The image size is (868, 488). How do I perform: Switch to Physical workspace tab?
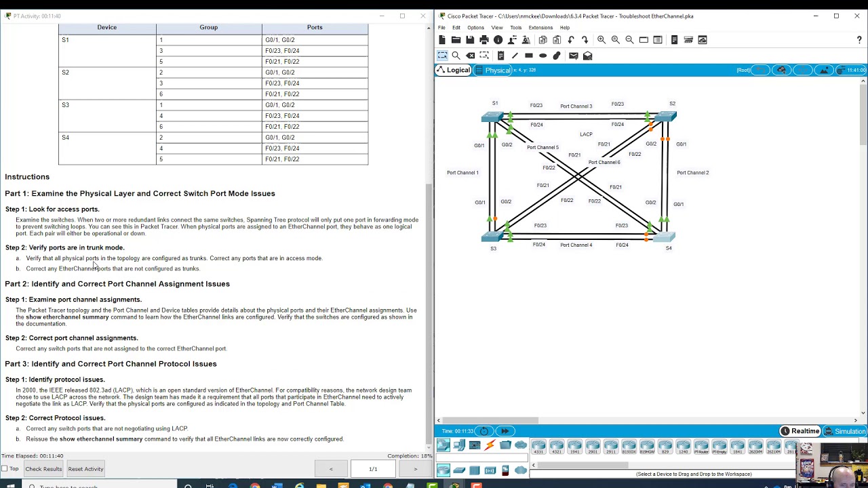493,70
